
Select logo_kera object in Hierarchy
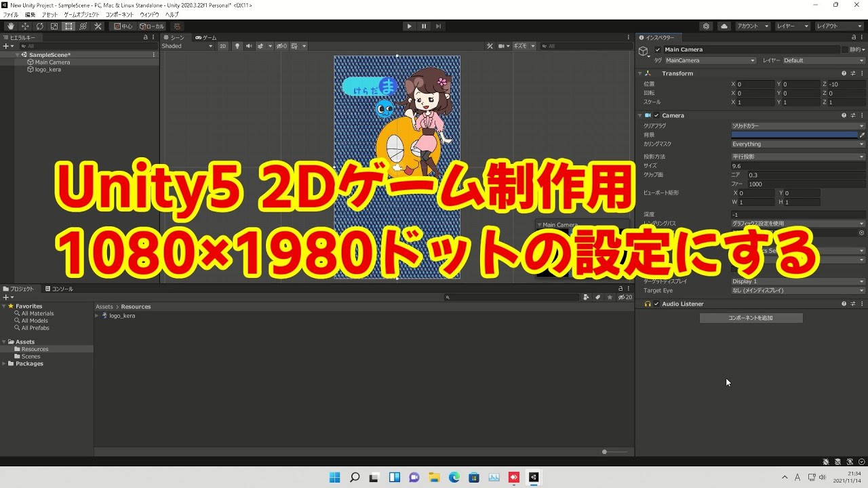[47, 69]
